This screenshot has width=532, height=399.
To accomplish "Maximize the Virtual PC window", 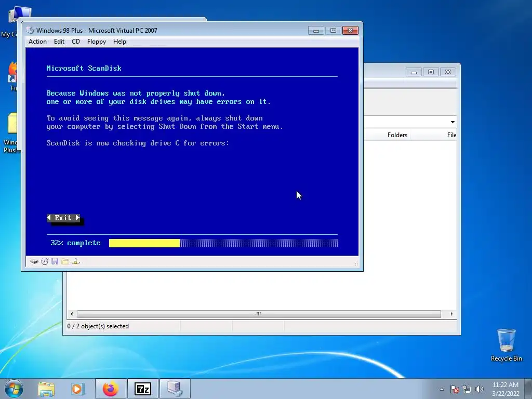I will (333, 31).
